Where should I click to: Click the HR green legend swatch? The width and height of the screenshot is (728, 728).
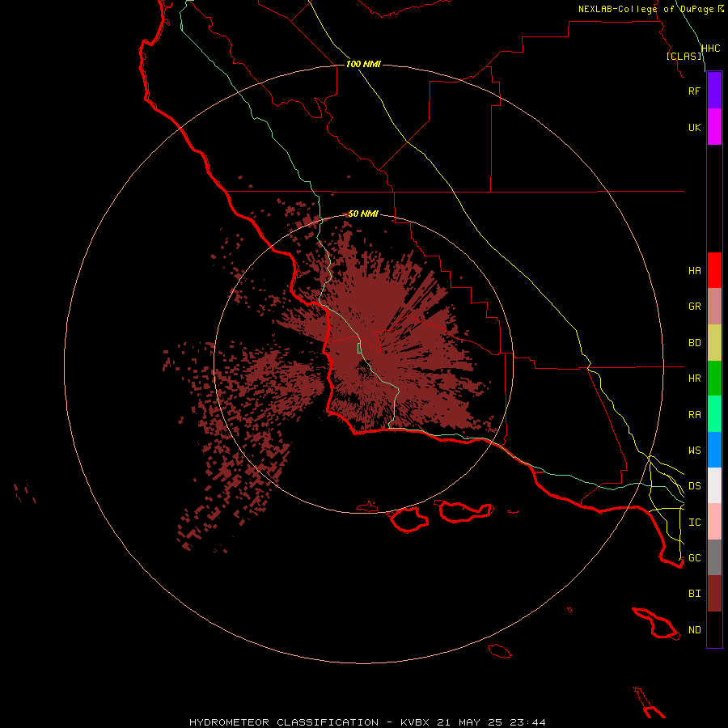[x=714, y=379]
